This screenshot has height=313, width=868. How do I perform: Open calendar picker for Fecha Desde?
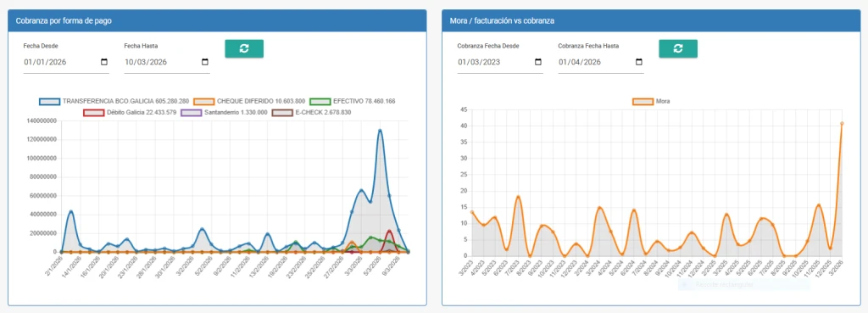(x=104, y=62)
